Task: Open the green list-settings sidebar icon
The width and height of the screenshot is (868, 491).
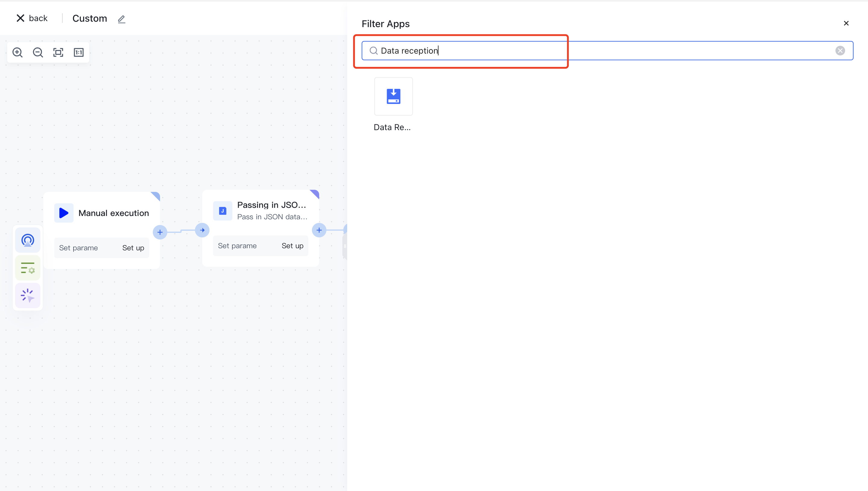Action: [28, 268]
